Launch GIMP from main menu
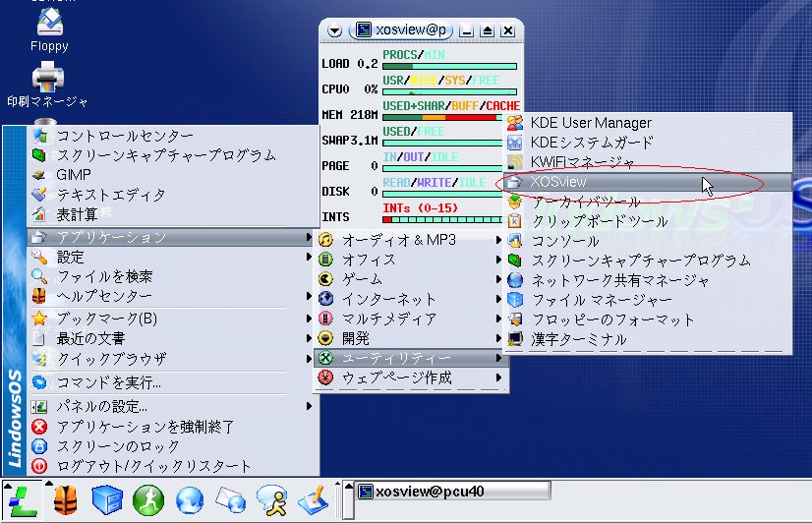Viewport: 812px width, 523px height. coord(172,175)
